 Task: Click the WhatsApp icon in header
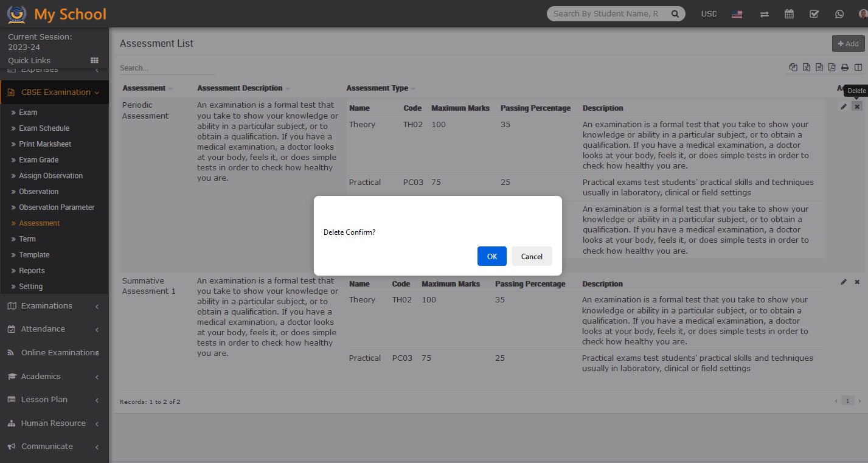pos(839,14)
